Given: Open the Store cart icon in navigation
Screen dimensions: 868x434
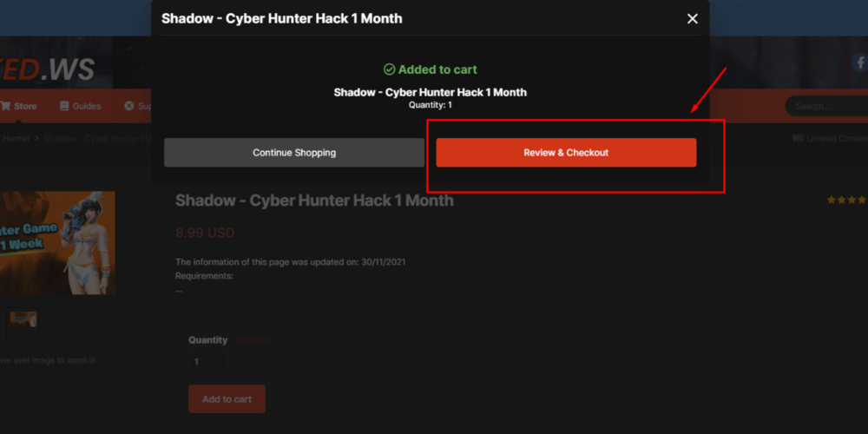Looking at the screenshot, I should pyautogui.click(x=6, y=106).
